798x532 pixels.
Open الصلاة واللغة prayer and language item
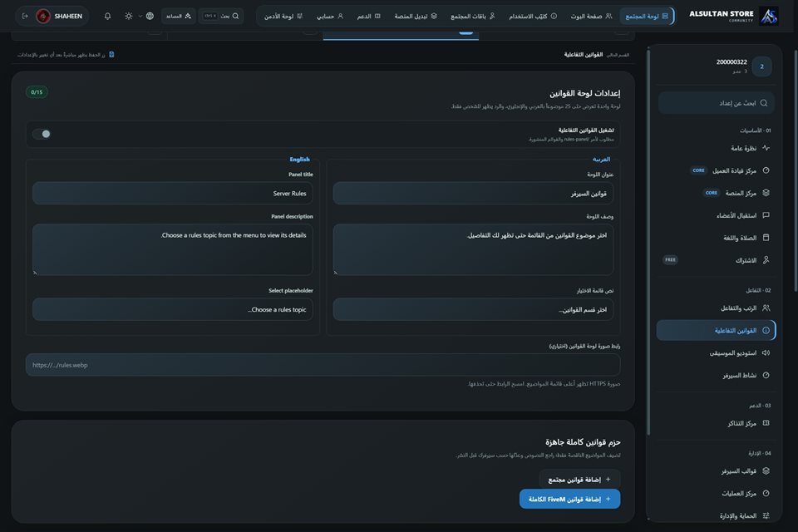coord(715,238)
